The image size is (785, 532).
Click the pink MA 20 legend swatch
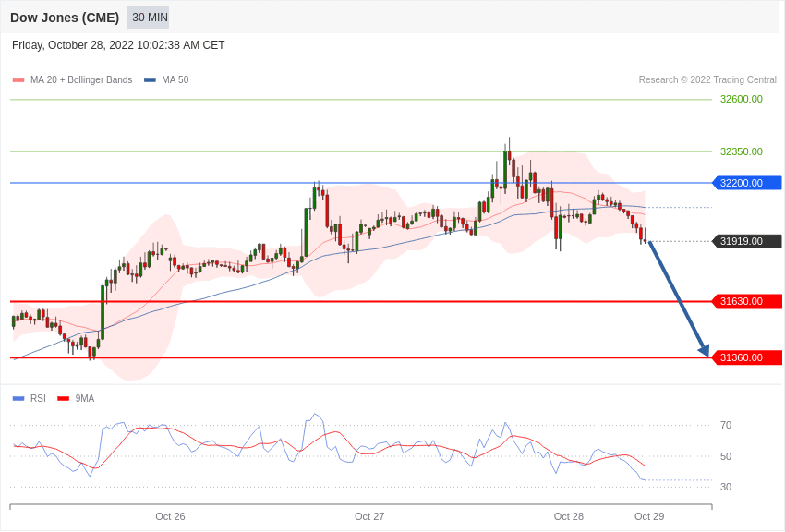(18, 80)
